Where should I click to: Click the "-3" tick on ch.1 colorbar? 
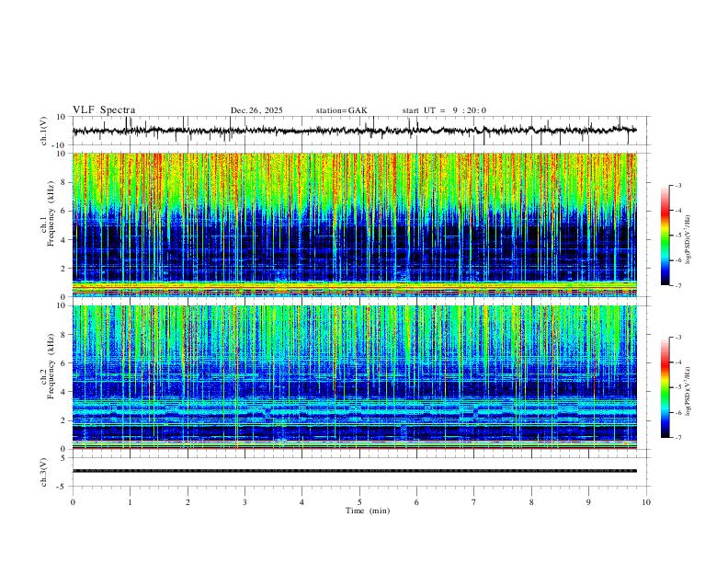677,185
